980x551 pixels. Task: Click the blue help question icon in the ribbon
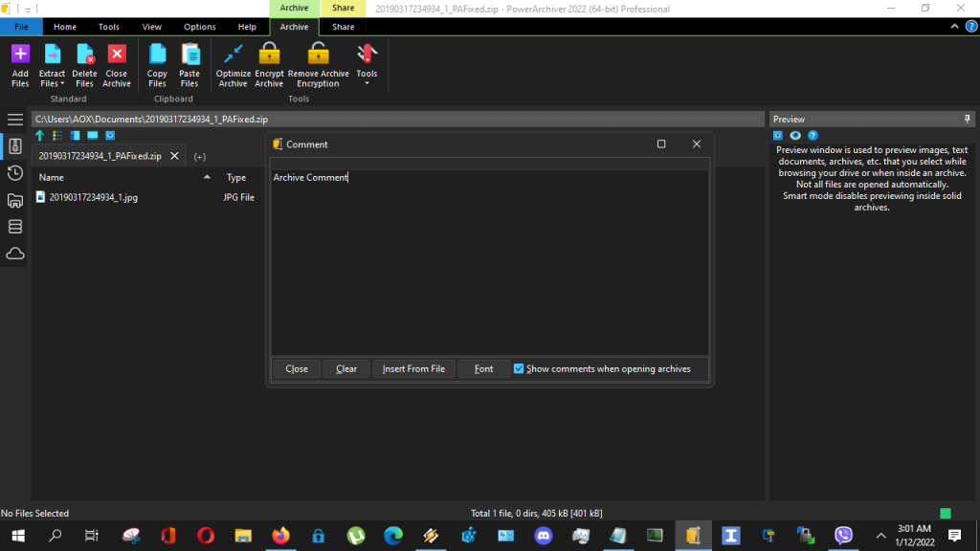click(x=971, y=27)
